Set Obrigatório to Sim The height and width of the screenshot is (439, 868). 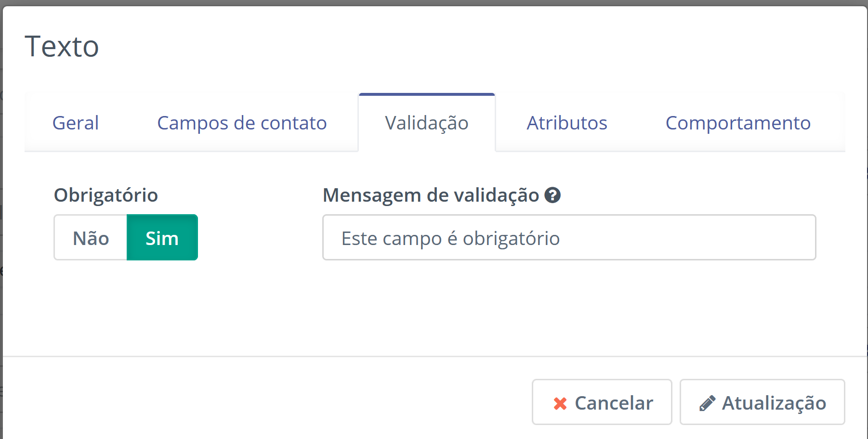click(x=162, y=238)
